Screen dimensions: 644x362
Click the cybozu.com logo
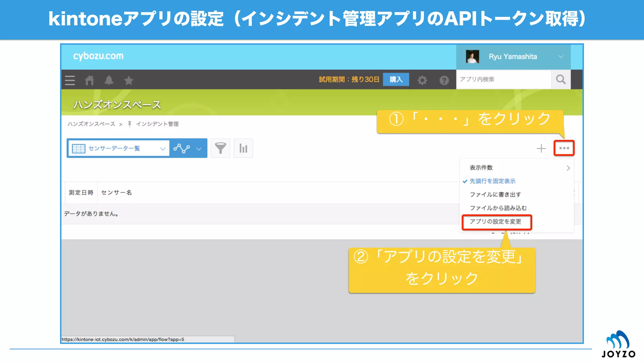(98, 56)
